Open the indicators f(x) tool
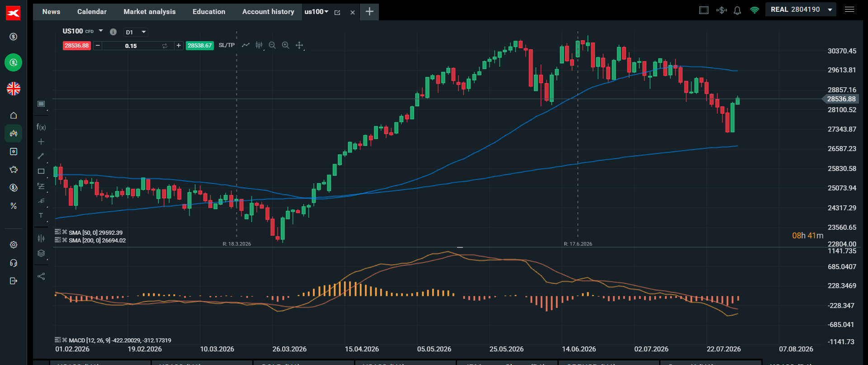Viewport: 868px width, 365px height. (x=41, y=127)
